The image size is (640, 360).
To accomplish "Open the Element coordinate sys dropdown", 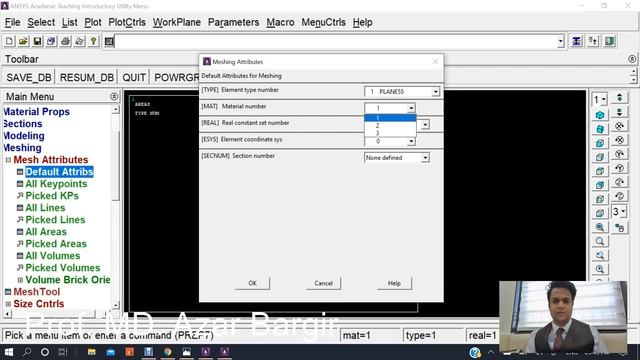I will click(x=411, y=141).
